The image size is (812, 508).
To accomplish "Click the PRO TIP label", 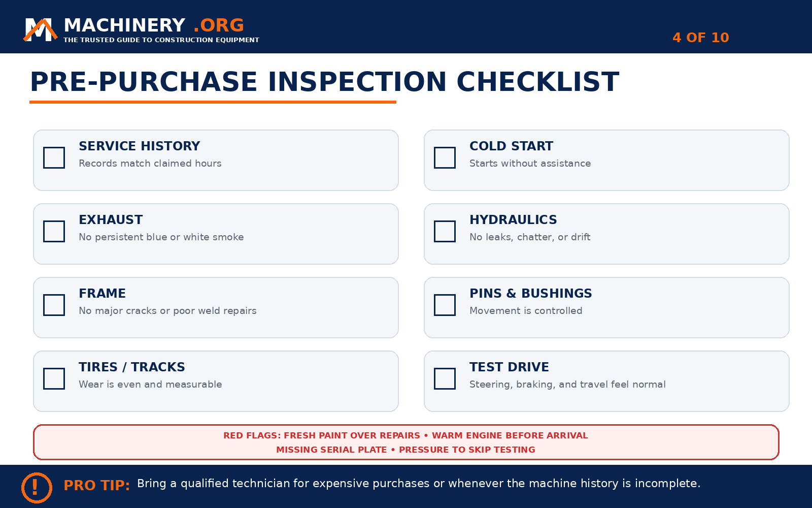I will [96, 485].
